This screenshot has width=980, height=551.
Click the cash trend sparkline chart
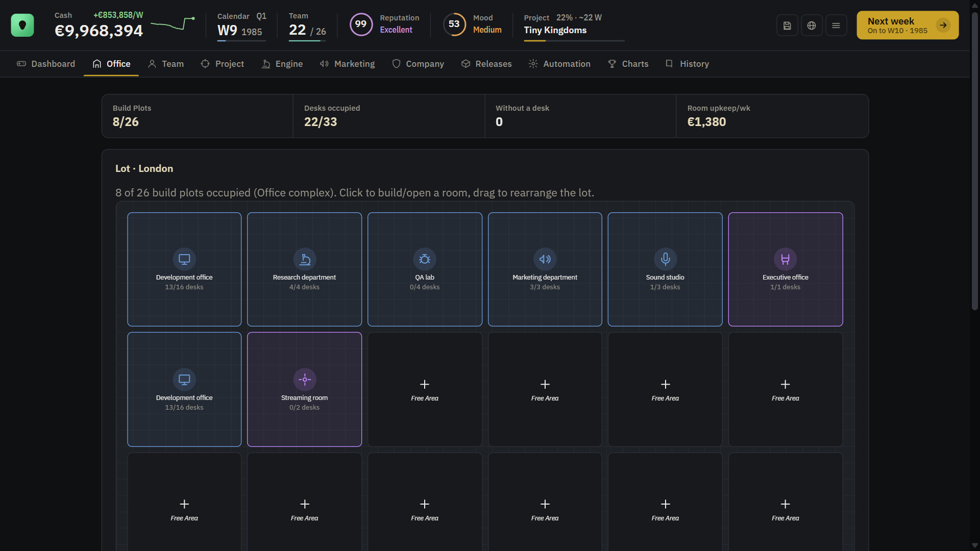(173, 23)
